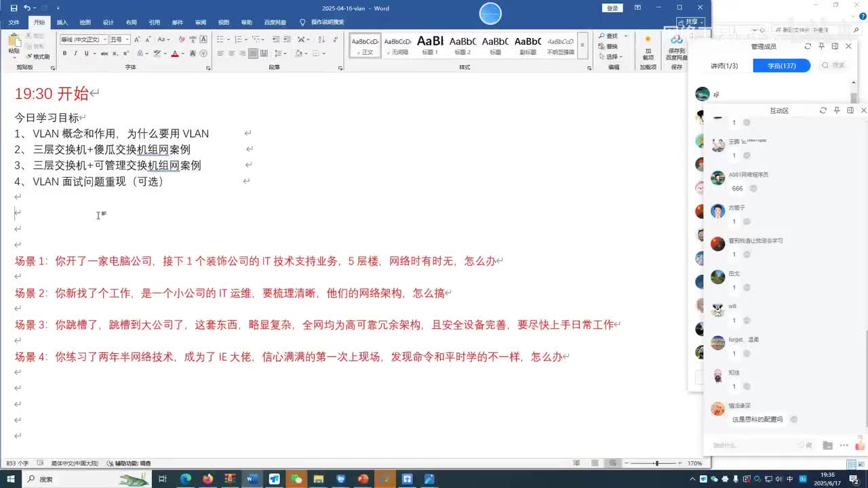Save the document with the floppy icon

14,7
